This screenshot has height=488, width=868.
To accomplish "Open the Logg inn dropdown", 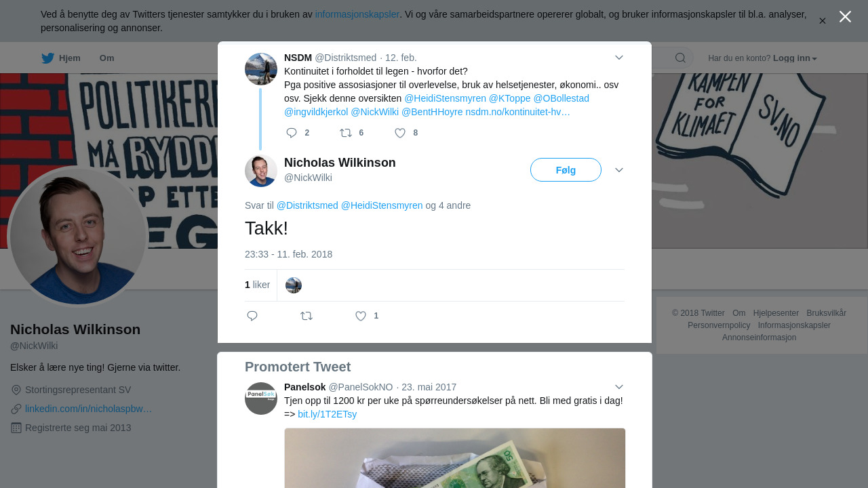I will coord(795,58).
